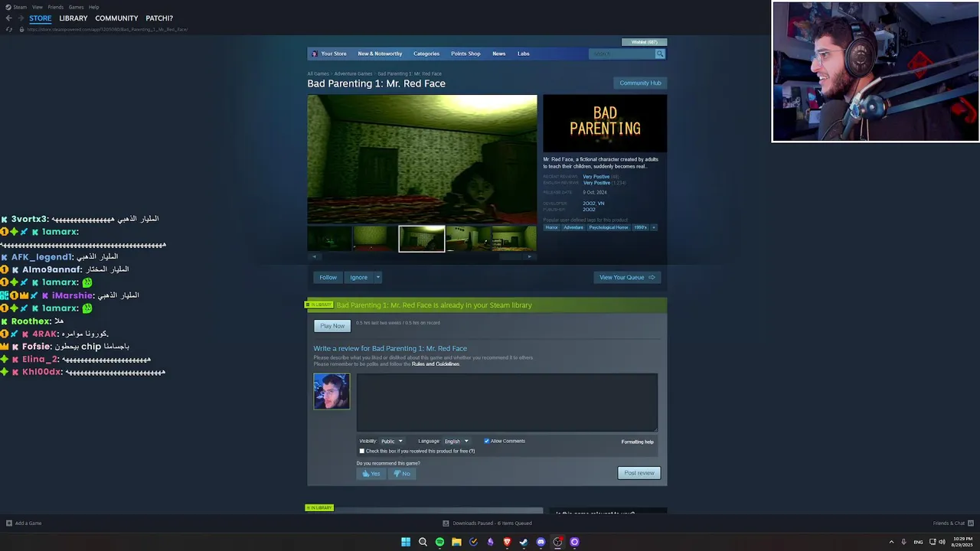980x551 pixels.
Task: Click the Ignore button
Action: (x=359, y=277)
